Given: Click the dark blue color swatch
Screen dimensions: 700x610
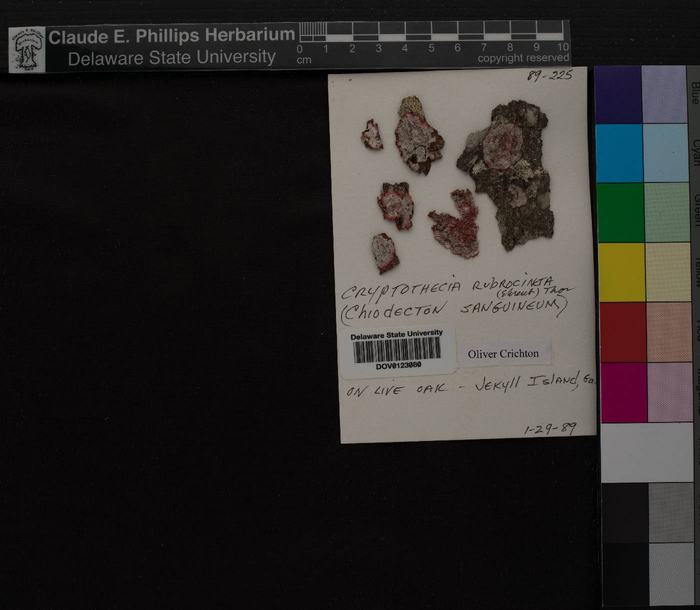Looking at the screenshot, I should pyautogui.click(x=618, y=95).
